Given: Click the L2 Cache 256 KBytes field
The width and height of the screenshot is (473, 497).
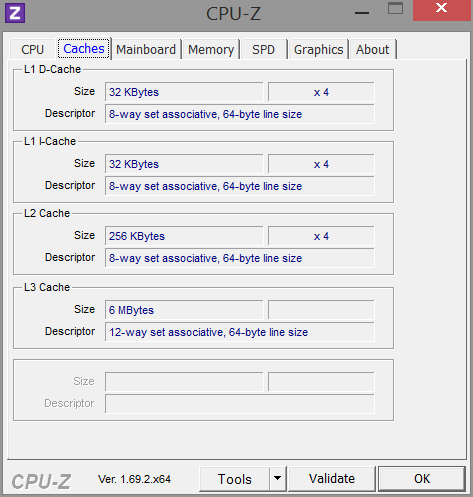Looking at the screenshot, I should coord(184,236).
